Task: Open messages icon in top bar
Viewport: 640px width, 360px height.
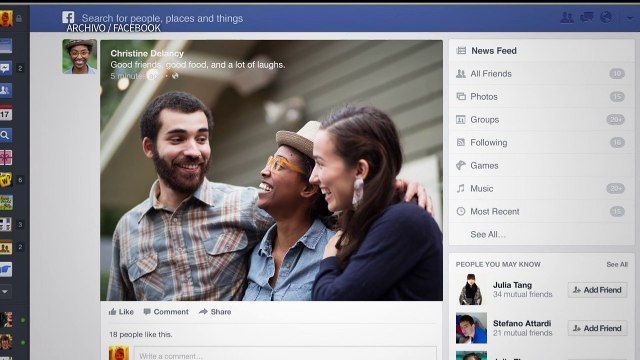Action: coord(587,17)
